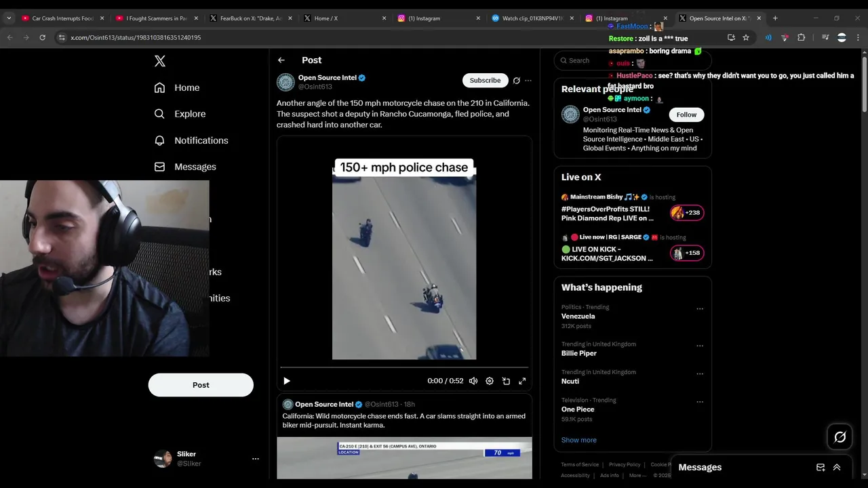
Task: Switch to I Fought Scammers tab
Action: 157,18
